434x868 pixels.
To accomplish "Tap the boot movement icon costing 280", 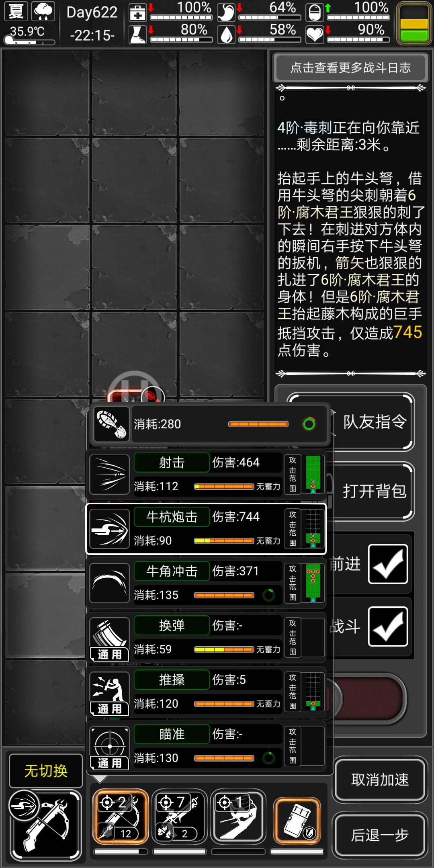I will [x=111, y=424].
